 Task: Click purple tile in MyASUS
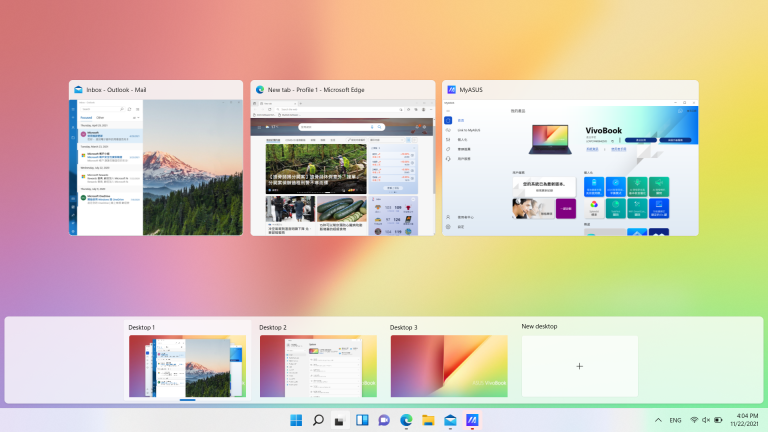tap(566, 209)
